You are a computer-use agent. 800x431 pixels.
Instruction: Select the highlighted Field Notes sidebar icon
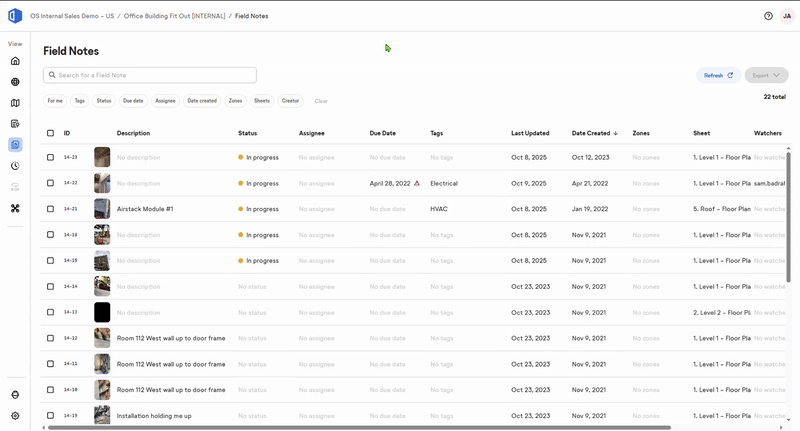15,145
